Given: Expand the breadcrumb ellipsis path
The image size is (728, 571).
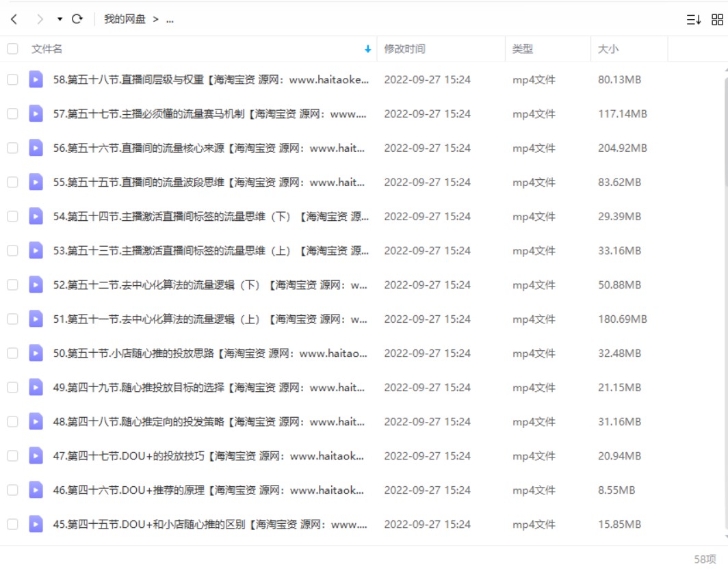Looking at the screenshot, I should (x=170, y=19).
